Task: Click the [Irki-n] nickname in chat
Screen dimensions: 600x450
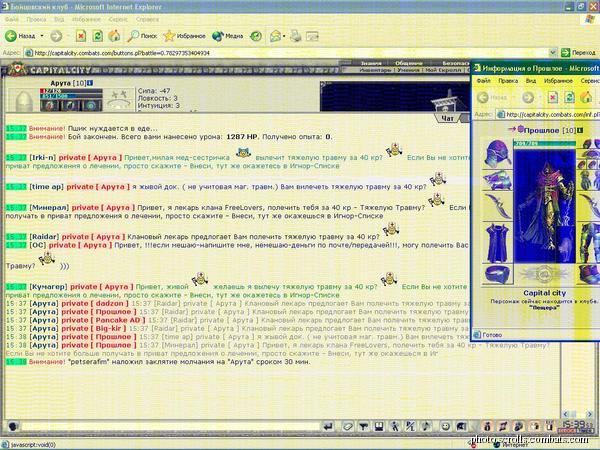Action: tap(42, 157)
